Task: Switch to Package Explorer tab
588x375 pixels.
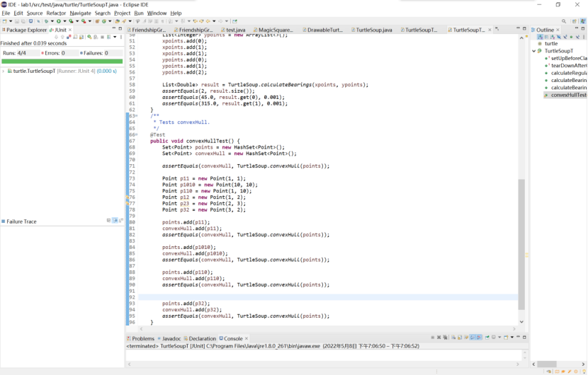Action: pos(24,30)
